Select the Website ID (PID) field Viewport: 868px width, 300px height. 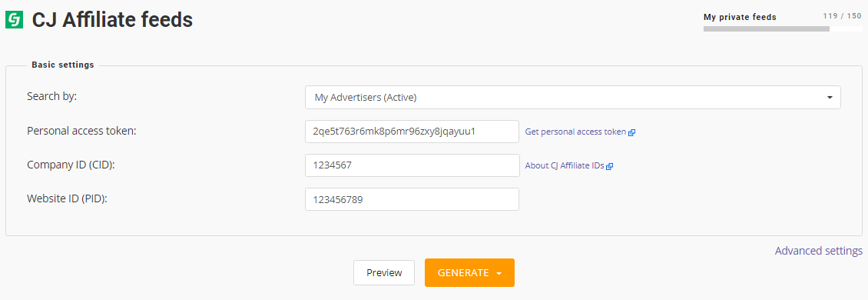click(x=412, y=199)
